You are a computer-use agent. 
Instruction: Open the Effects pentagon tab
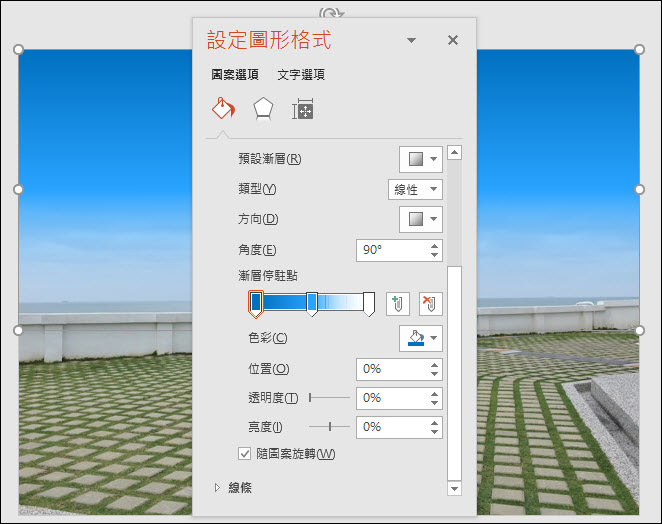coord(263,109)
